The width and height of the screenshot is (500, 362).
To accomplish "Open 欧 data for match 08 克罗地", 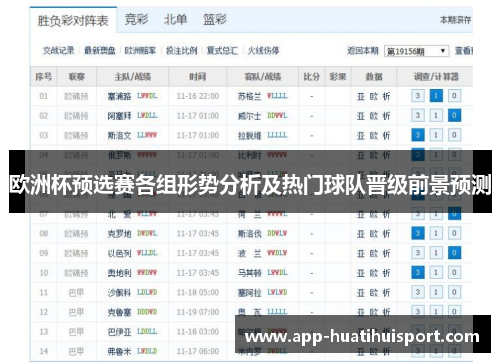I will (x=374, y=234).
